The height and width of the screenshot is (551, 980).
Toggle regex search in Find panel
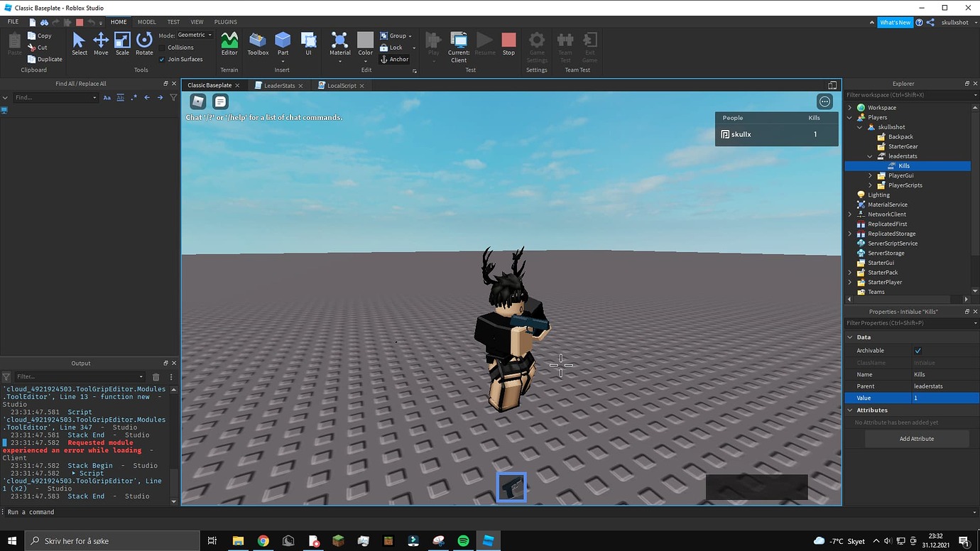point(134,98)
